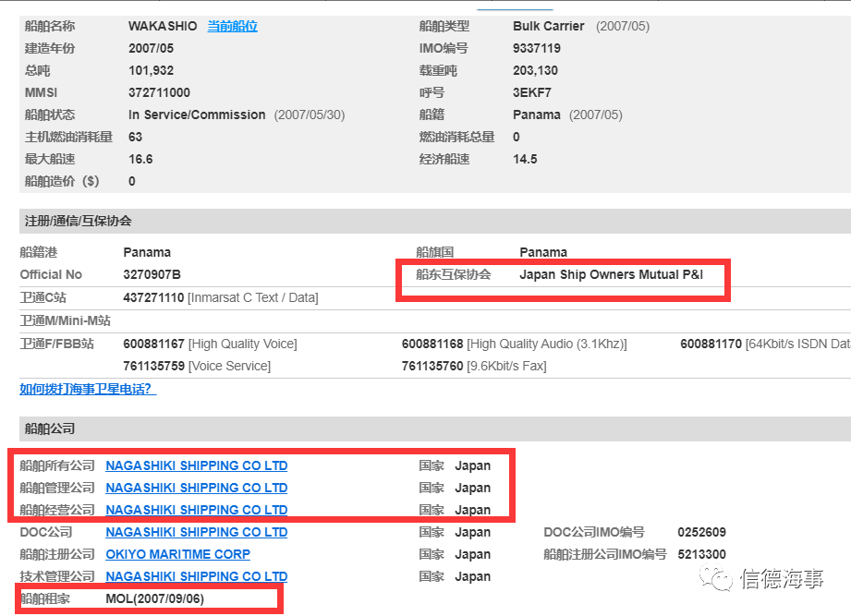
Task: Select the Inmarsat C number 437271110
Action: click(153, 297)
